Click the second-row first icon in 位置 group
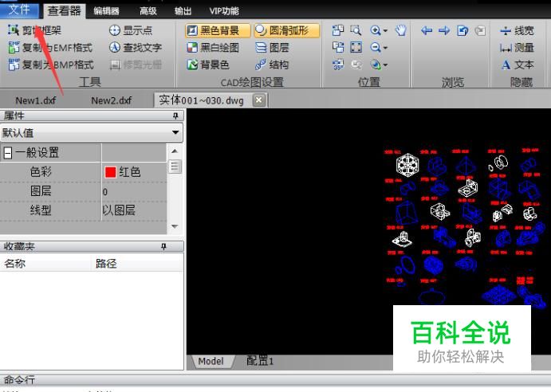The height and width of the screenshot is (392, 551). point(338,48)
